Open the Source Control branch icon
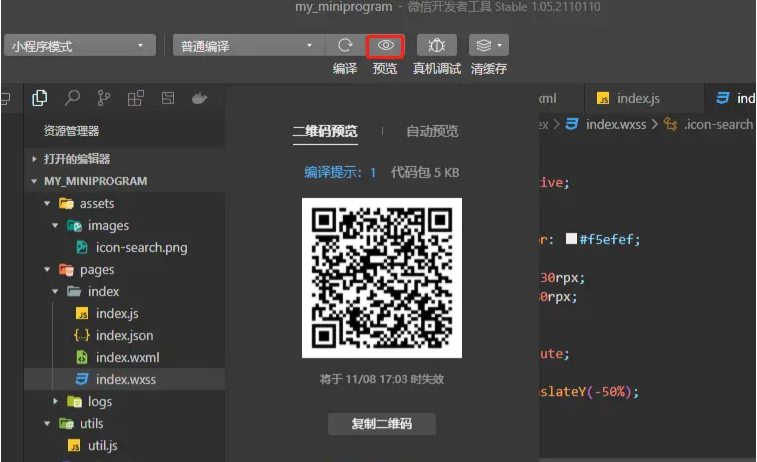757x462 pixels. (x=103, y=98)
